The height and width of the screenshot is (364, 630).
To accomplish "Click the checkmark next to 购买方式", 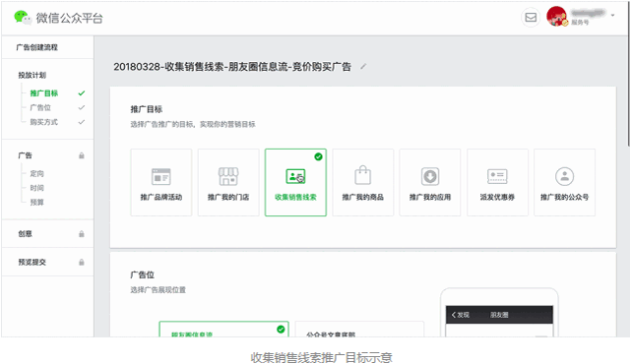I will 82,122.
